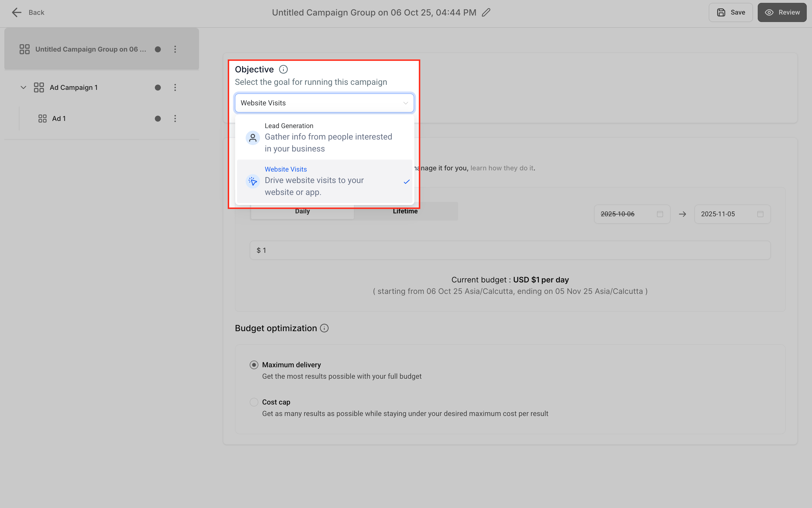Choose Lead Generation option from list
Viewport: 812px width, 508px height.
pos(325,137)
